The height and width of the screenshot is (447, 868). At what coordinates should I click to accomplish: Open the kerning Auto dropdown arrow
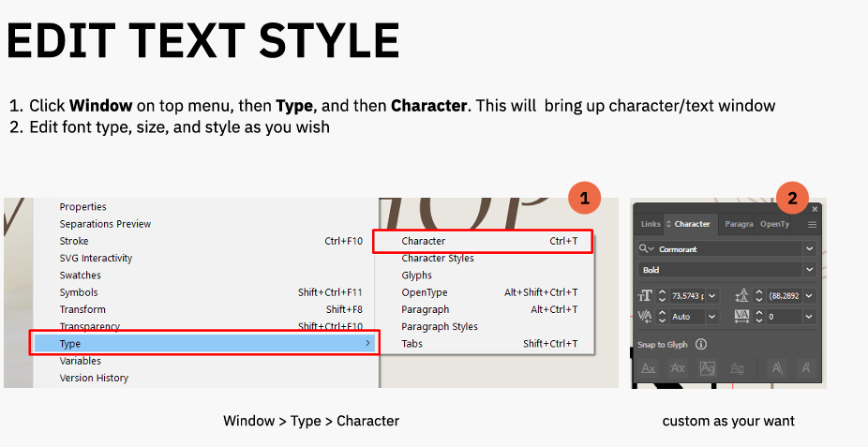(x=711, y=317)
